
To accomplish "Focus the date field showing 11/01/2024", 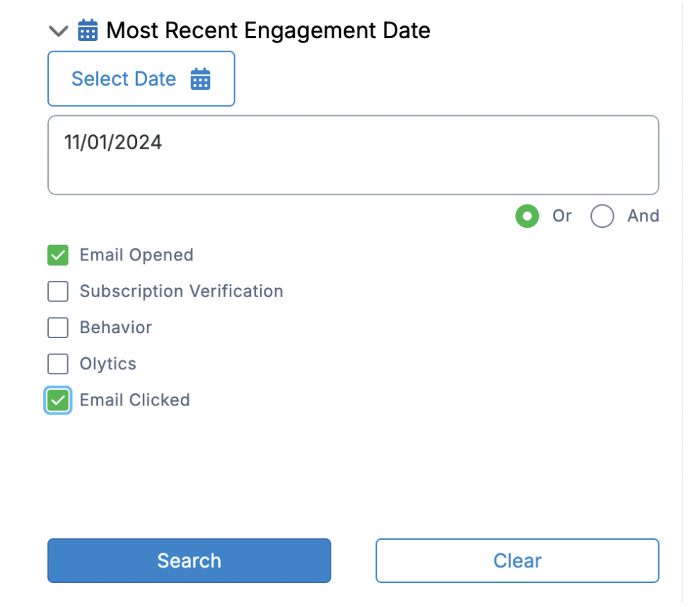I will (x=354, y=155).
